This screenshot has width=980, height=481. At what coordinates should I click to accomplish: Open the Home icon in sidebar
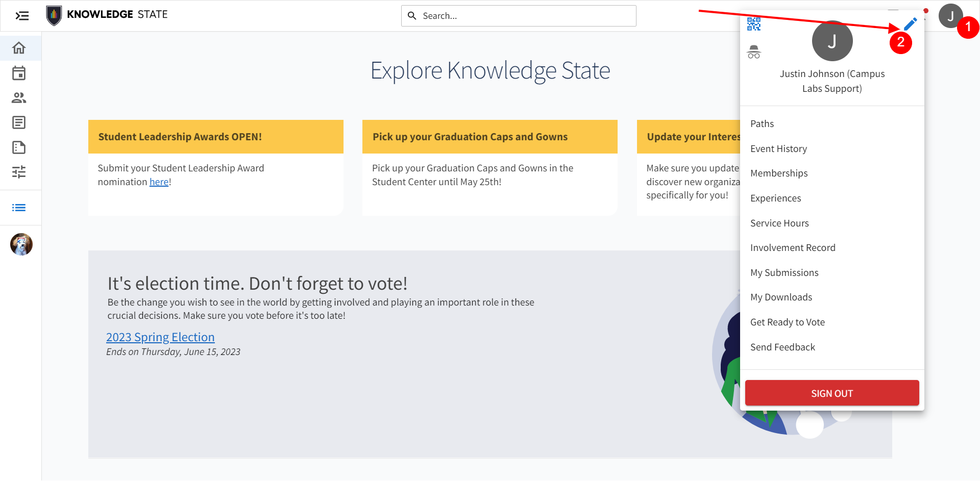(x=19, y=48)
